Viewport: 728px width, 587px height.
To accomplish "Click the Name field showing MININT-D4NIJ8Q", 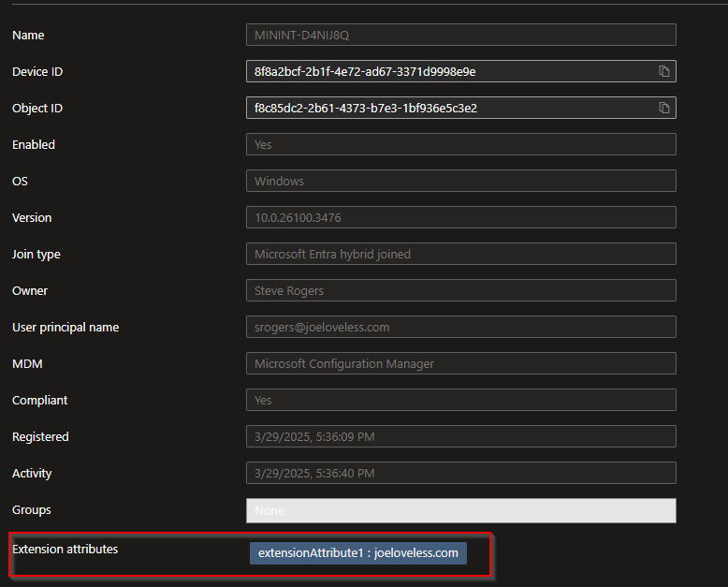I will coord(460,35).
